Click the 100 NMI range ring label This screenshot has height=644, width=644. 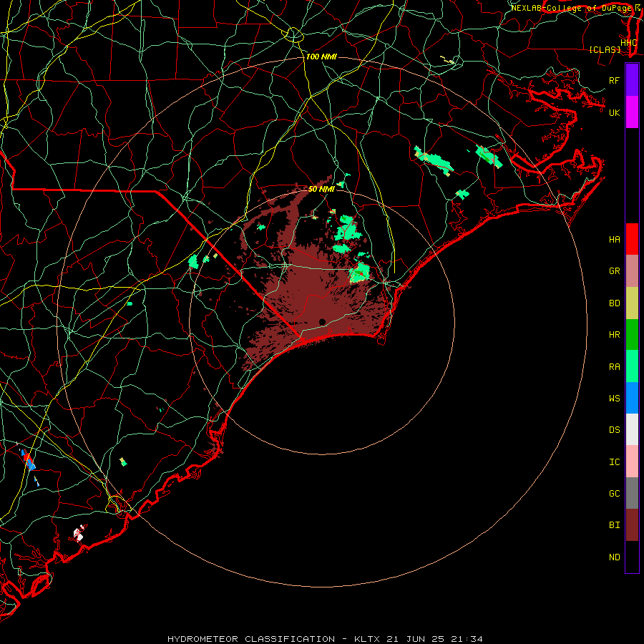(x=321, y=57)
